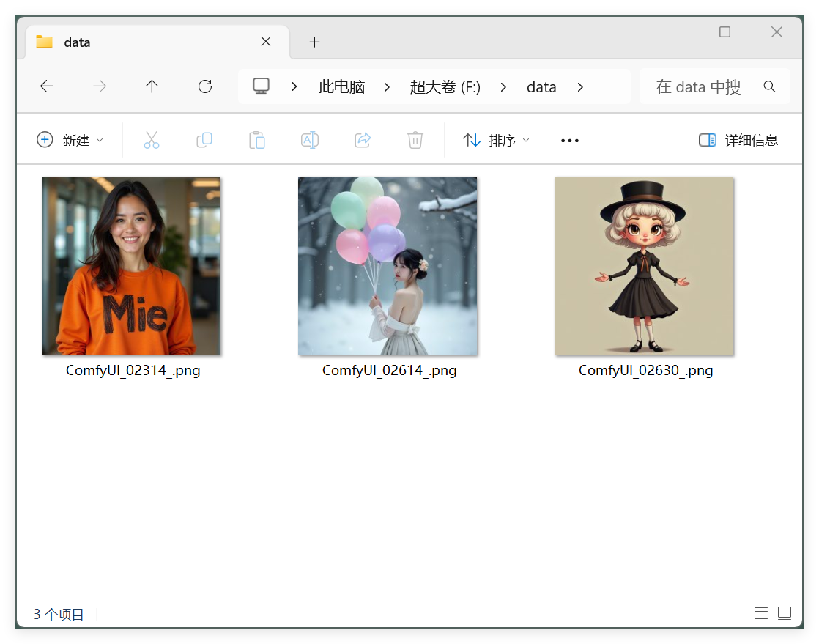Viewport: 819px width, 644px height.
Task: Open the 排序 sort dropdown
Action: [x=496, y=140]
